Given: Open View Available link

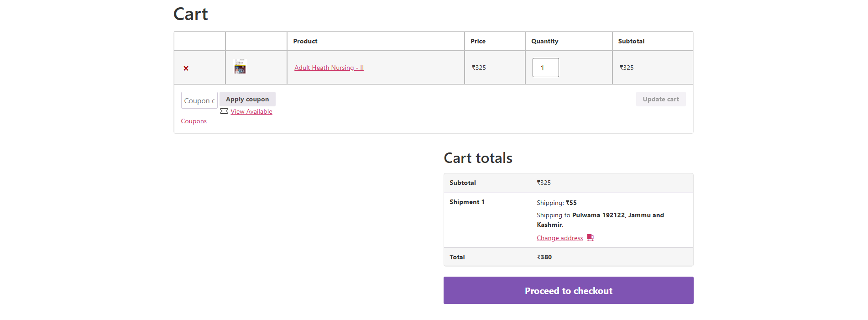Looking at the screenshot, I should 251,111.
